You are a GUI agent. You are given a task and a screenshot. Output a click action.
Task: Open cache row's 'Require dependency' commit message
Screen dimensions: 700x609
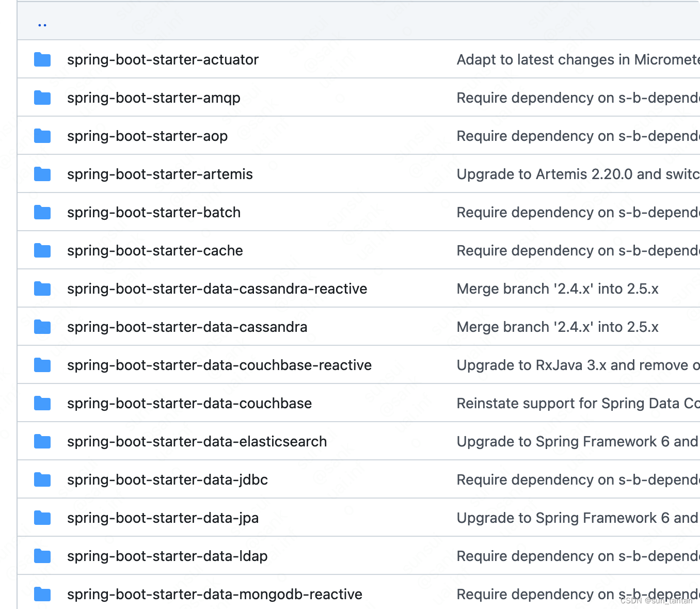point(578,251)
